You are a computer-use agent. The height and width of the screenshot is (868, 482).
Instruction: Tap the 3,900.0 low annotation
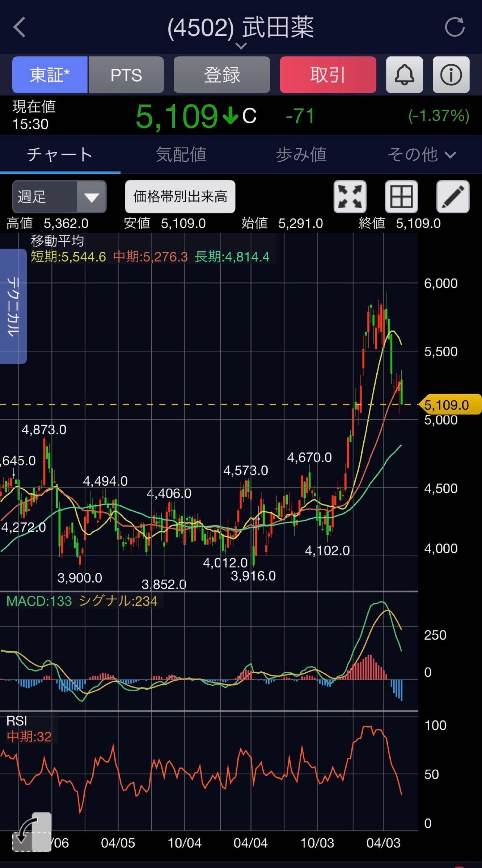[80, 578]
